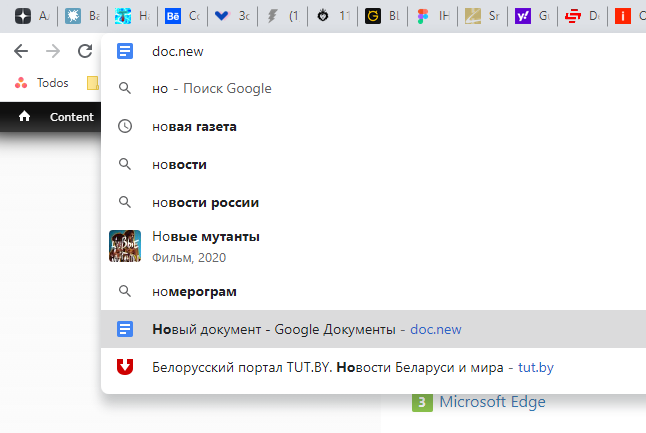
Task: Open the Content menu item
Action: 72,117
